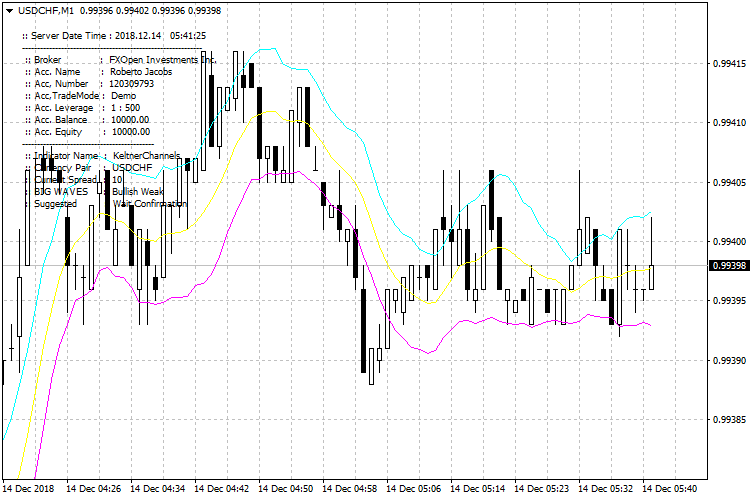Click the 0.99415 price axis label
This screenshot has width=750, height=500.
(726, 65)
